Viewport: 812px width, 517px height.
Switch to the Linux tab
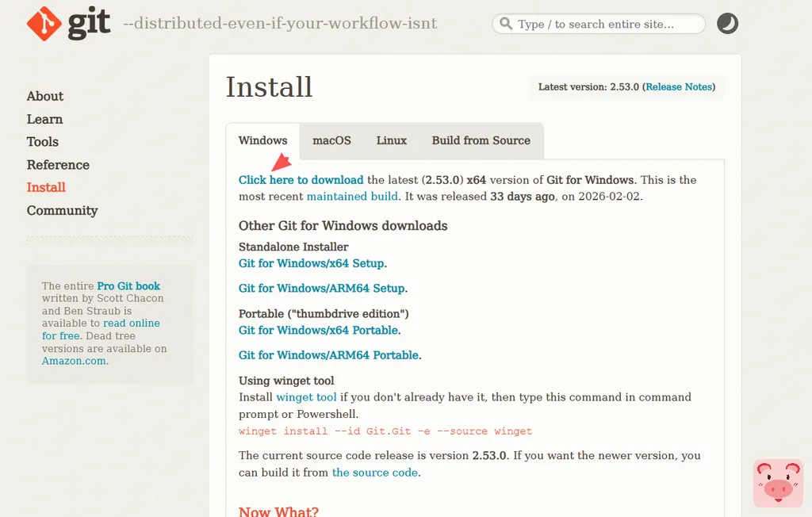tap(391, 141)
